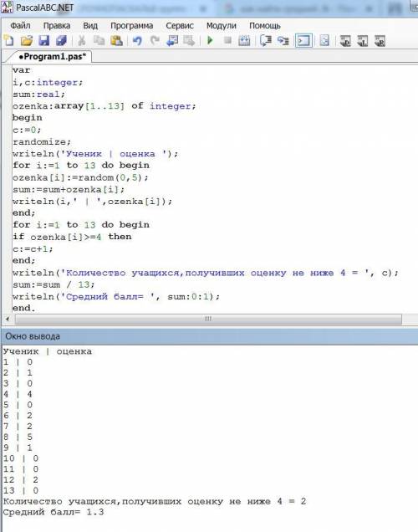Click the Paste clipboard icon
Image resolution: width=418 pixels, height=532 pixels.
click(x=116, y=41)
